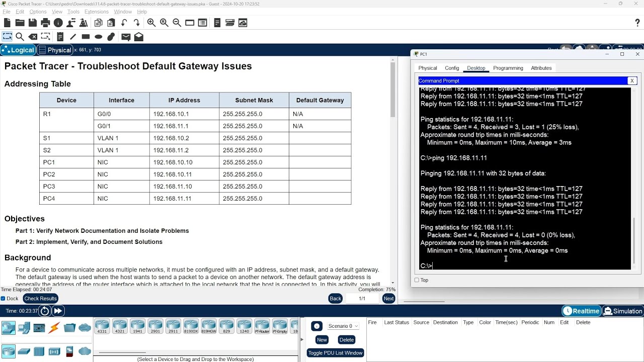Viewport: 644px width, 362px height.
Task: Click the New file icon
Action: (7, 23)
